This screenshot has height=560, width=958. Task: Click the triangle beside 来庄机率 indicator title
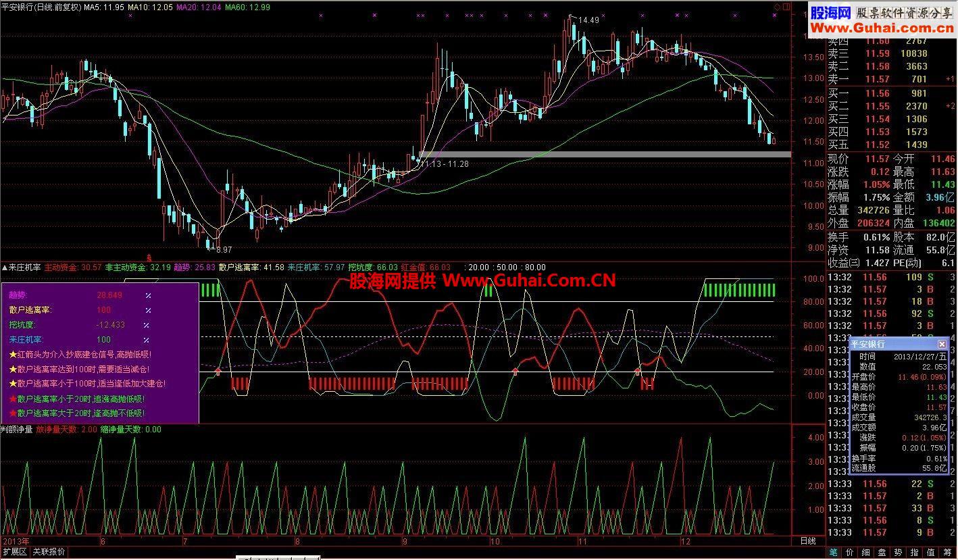5,268
